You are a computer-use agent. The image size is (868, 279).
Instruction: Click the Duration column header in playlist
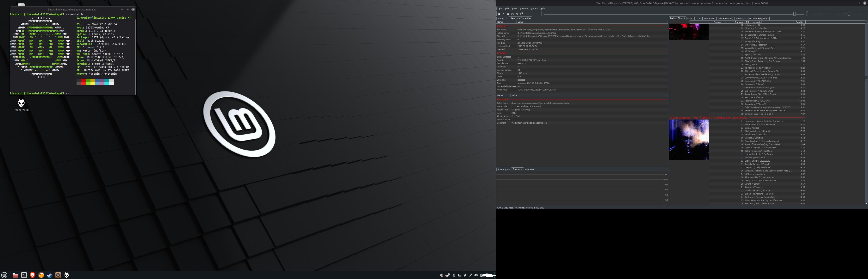tap(800, 22)
